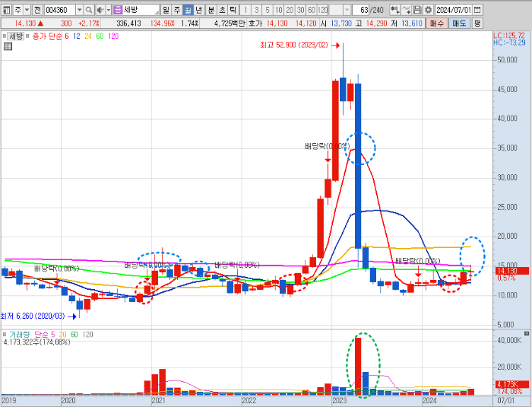Open stock search with the magnifier icon
The width and height of the screenshot is (532, 407).
click(x=89, y=10)
